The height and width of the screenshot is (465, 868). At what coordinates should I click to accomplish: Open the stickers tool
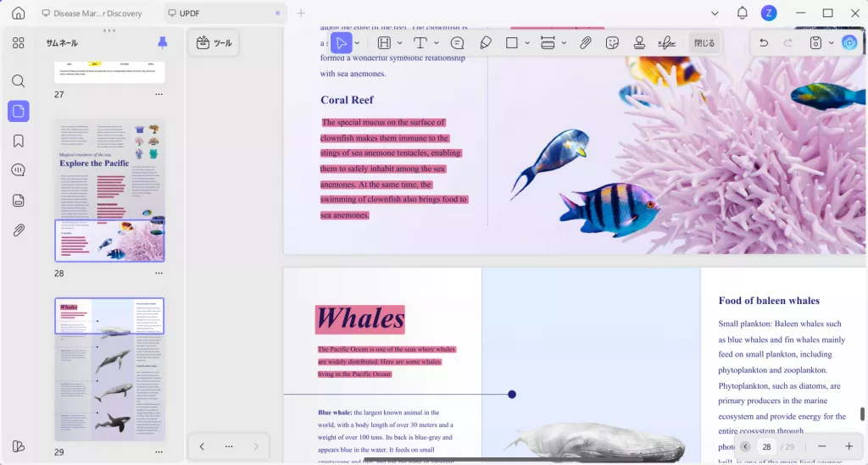(x=612, y=42)
